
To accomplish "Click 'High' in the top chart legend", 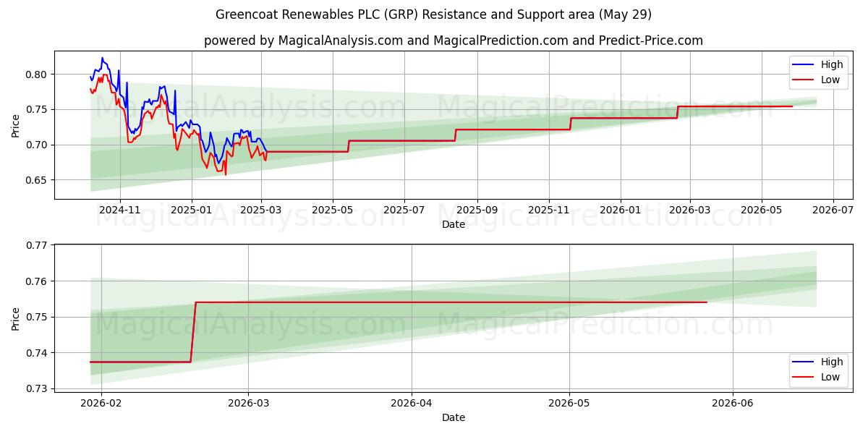I will click(832, 64).
